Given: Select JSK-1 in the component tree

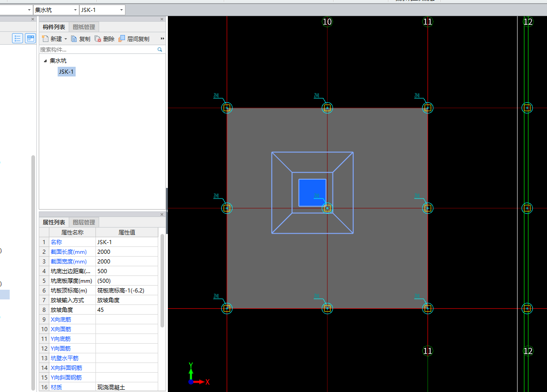Looking at the screenshot, I should [66, 71].
